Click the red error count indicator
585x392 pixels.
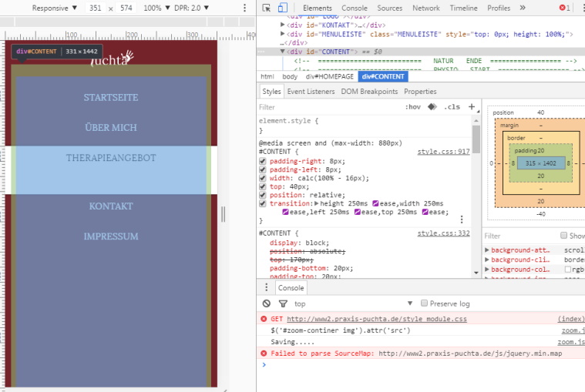coord(564,8)
